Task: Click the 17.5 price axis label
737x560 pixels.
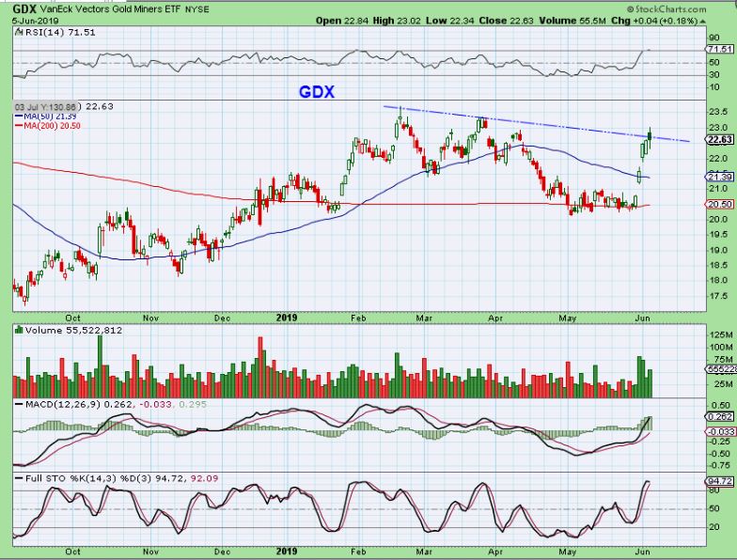Action: (x=720, y=296)
